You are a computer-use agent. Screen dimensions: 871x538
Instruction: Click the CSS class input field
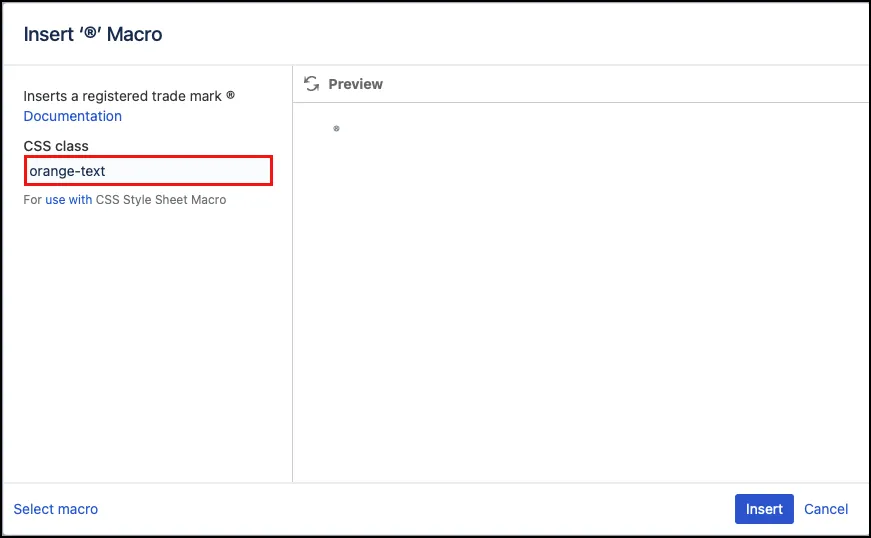pyautogui.click(x=148, y=171)
